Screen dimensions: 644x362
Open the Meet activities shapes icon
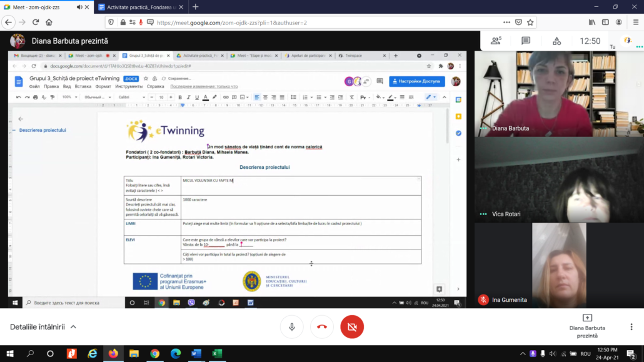tap(556, 41)
